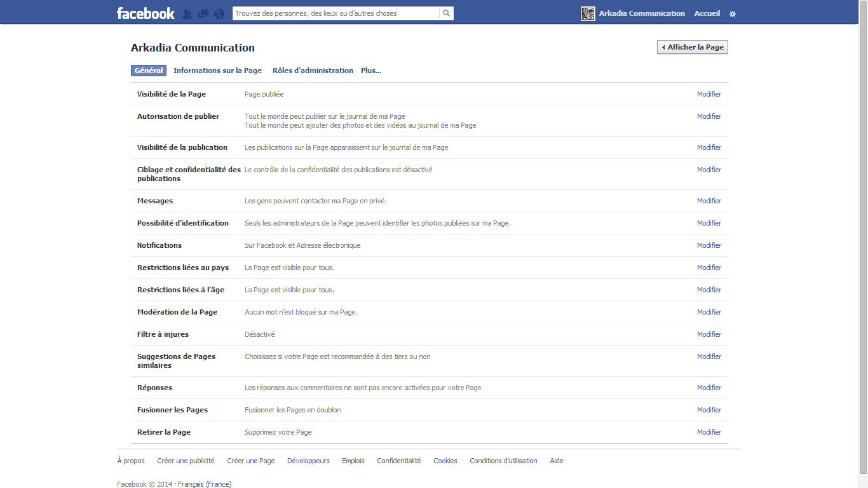
Task: Select the Général tab
Action: [149, 71]
